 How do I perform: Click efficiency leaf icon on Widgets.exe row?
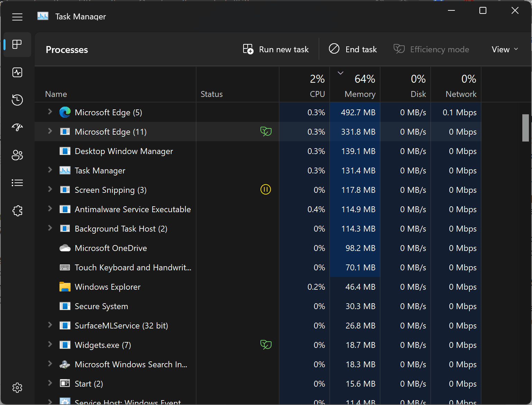pos(266,345)
